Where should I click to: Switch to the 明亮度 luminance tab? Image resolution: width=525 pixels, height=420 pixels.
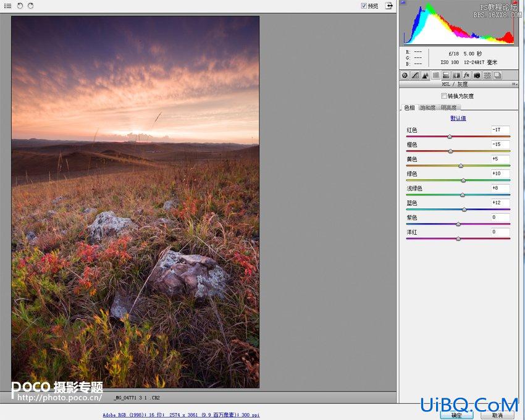pos(448,107)
